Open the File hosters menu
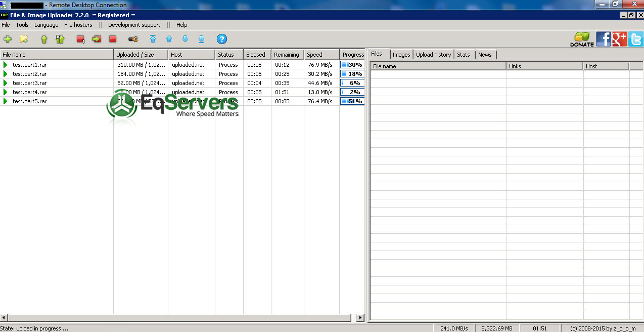The height and width of the screenshot is (332, 644). coord(78,25)
